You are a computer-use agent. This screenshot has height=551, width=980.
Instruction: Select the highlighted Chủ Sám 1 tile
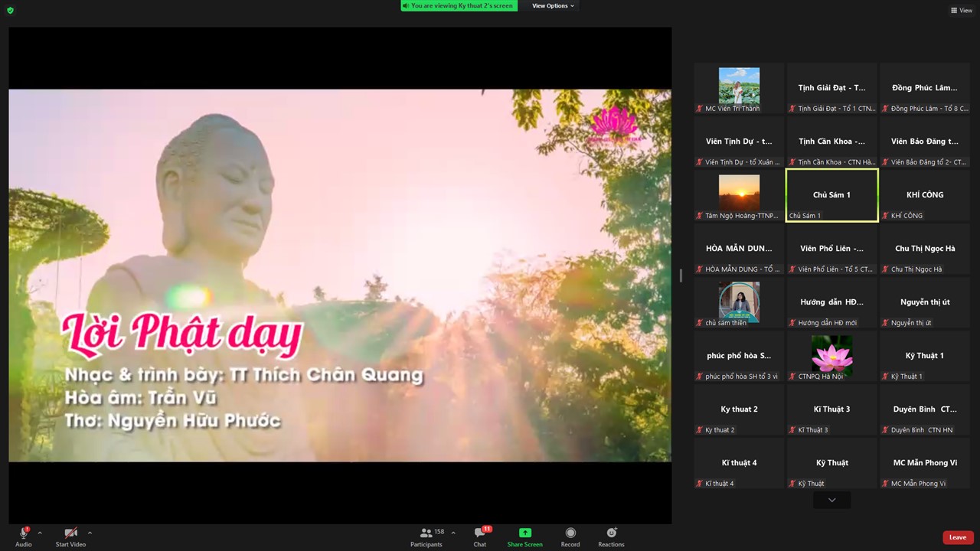point(832,195)
